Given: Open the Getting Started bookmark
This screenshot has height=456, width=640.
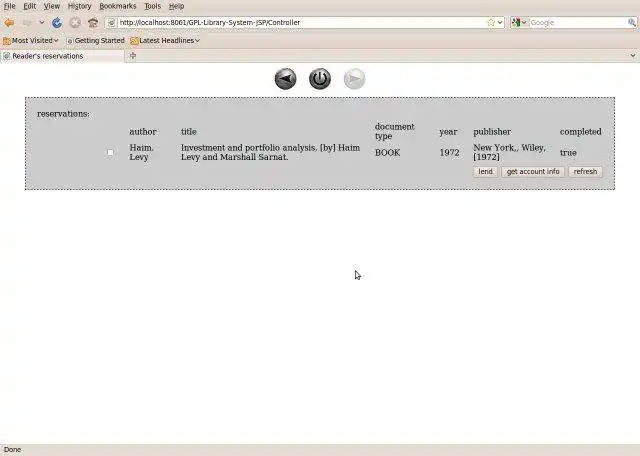Looking at the screenshot, I should pos(96,40).
